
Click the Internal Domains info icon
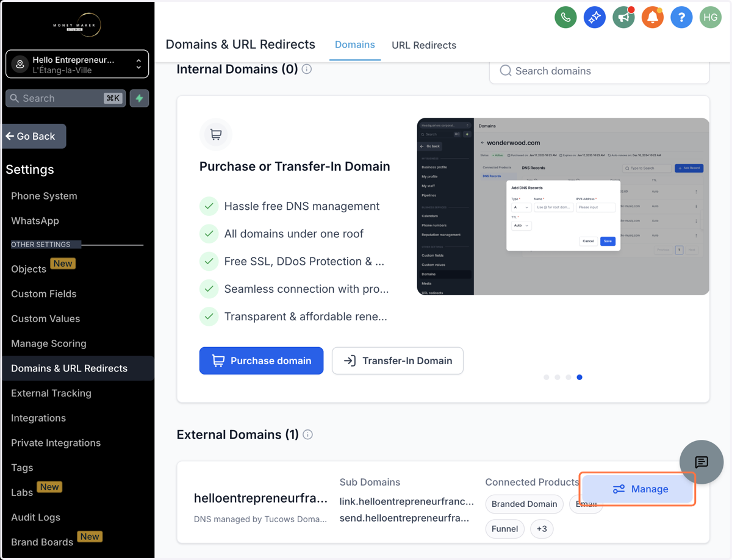tap(307, 70)
